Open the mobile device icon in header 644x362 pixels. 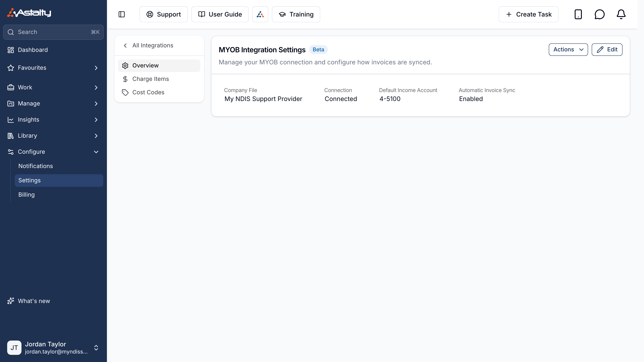(578, 14)
